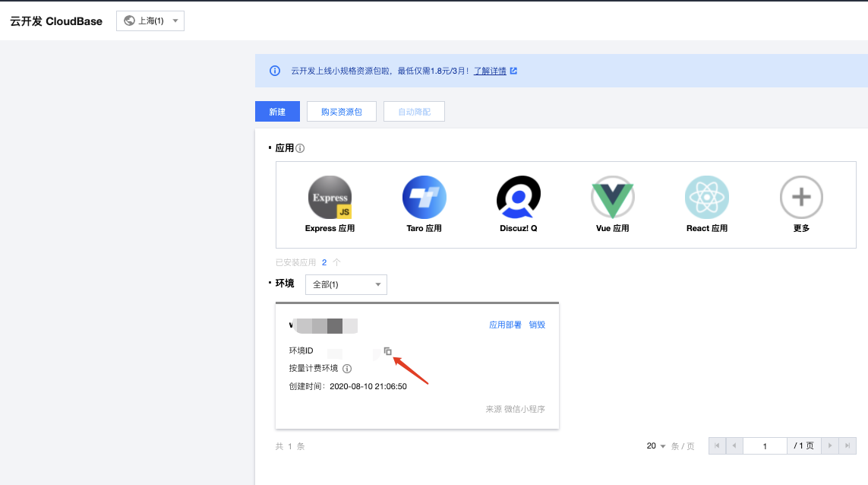Click the 共 1 条 total text

(x=290, y=446)
